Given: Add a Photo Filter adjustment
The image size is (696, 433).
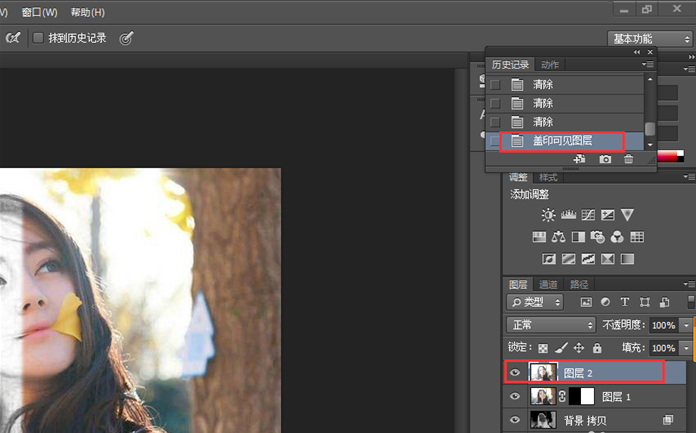Looking at the screenshot, I should (597, 237).
